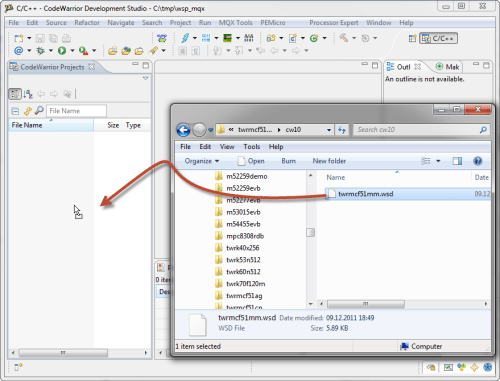
Task: Click the Run External Tools icon
Action: [x=83, y=51]
